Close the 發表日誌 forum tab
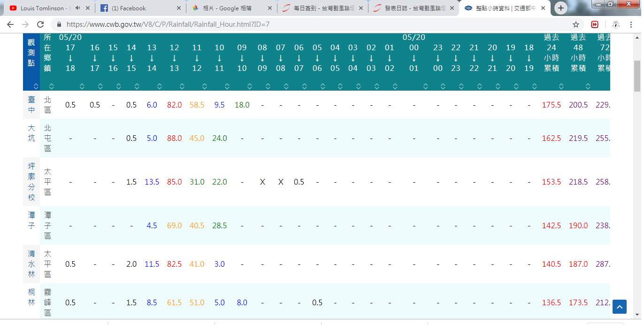Screen dimensions: 644x325 pos(452,8)
